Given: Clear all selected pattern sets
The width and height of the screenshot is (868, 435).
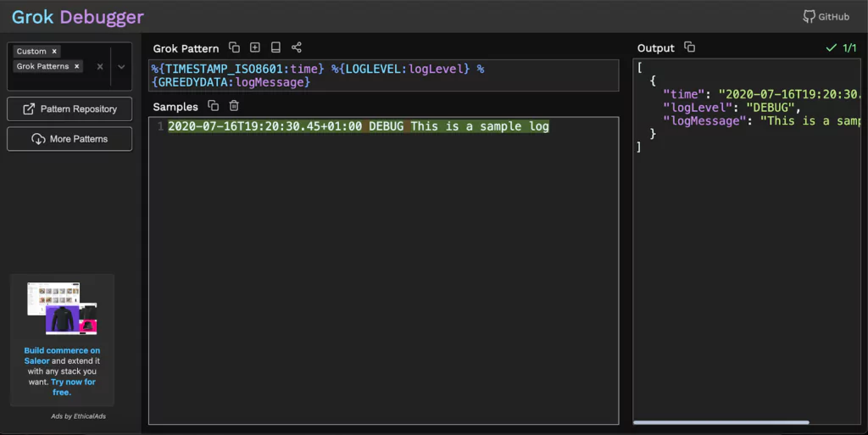Looking at the screenshot, I should (100, 66).
